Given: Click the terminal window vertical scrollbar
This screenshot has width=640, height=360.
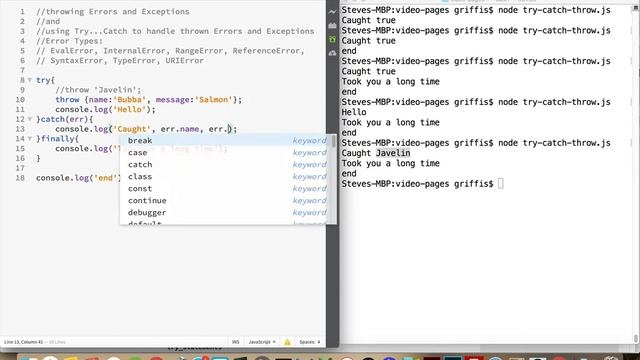Looking at the screenshot, I should click(636, 176).
